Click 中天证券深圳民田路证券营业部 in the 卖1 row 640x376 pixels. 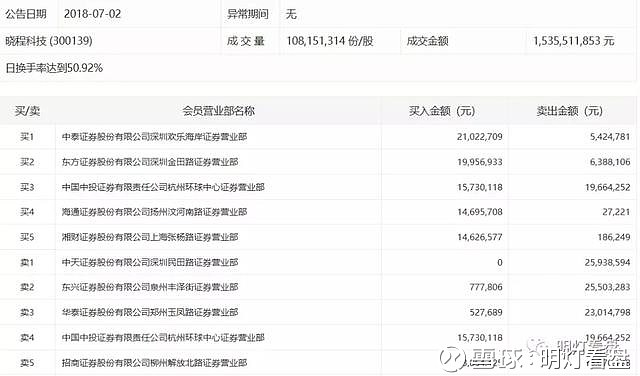click(150, 263)
